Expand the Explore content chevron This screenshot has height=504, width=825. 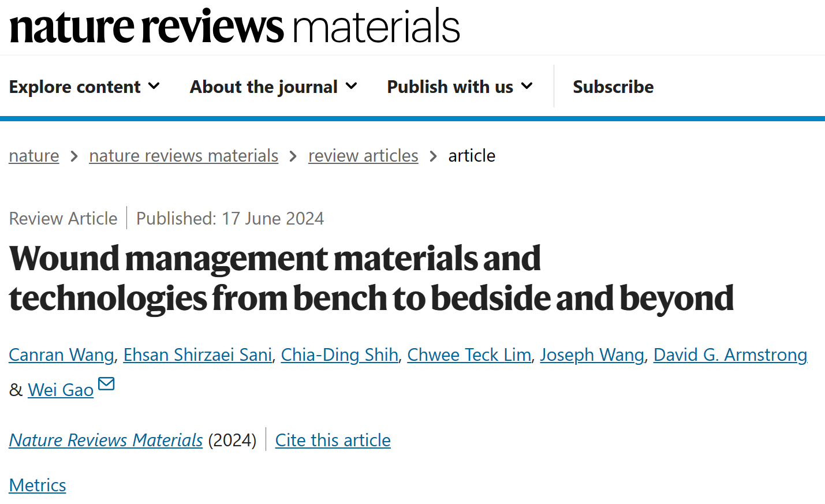pyautogui.click(x=154, y=86)
